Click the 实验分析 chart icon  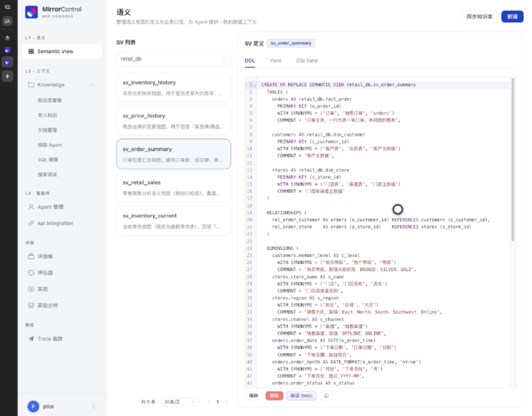click(31, 305)
